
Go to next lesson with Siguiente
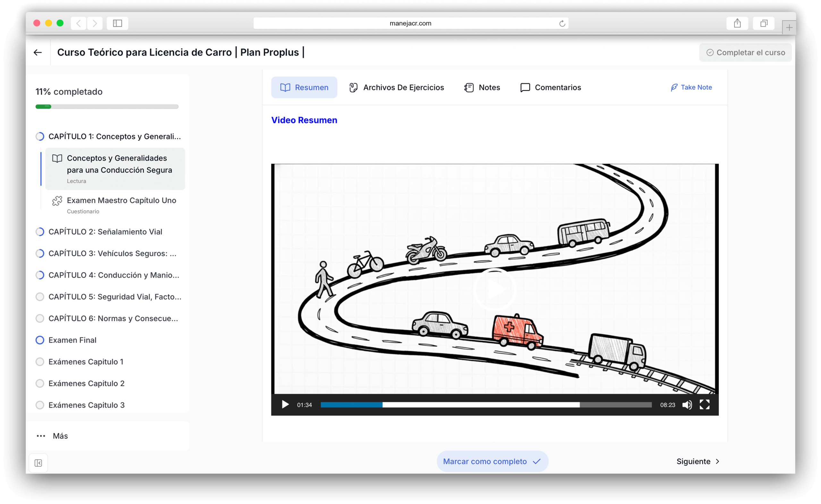698,461
